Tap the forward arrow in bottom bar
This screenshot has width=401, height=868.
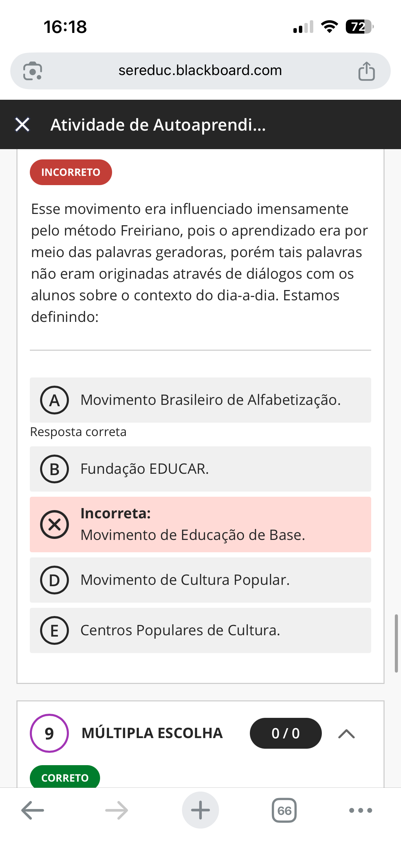(117, 810)
